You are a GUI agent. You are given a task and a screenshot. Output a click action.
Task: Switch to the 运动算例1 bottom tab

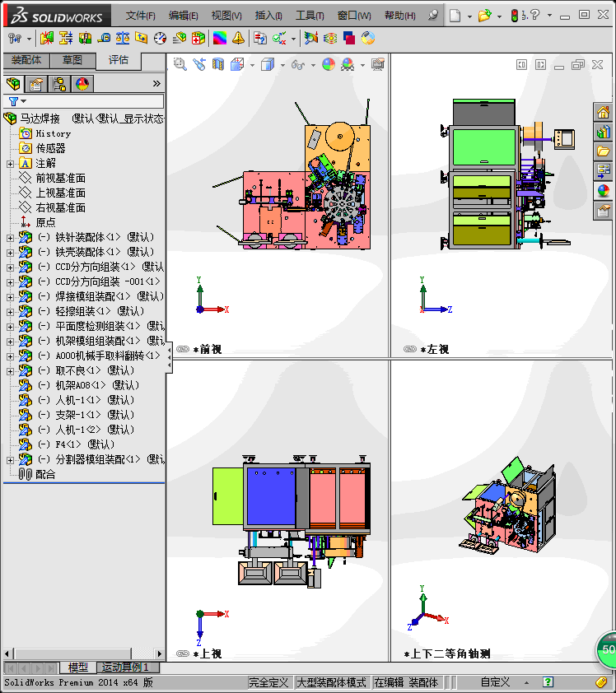[125, 667]
